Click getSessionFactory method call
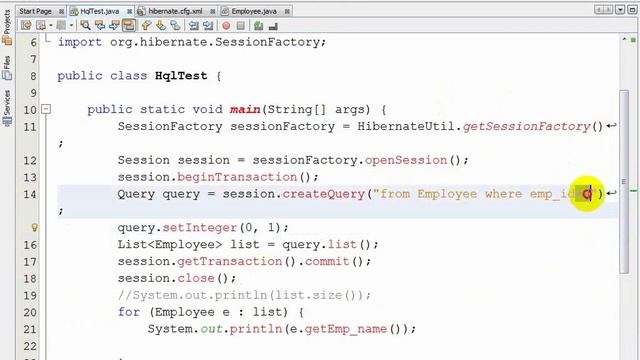 527,127
